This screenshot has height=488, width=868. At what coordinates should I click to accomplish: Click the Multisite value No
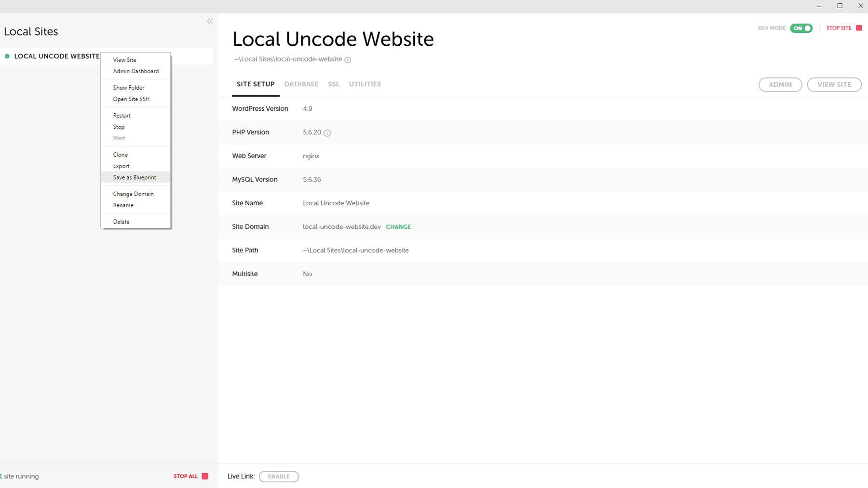point(308,274)
